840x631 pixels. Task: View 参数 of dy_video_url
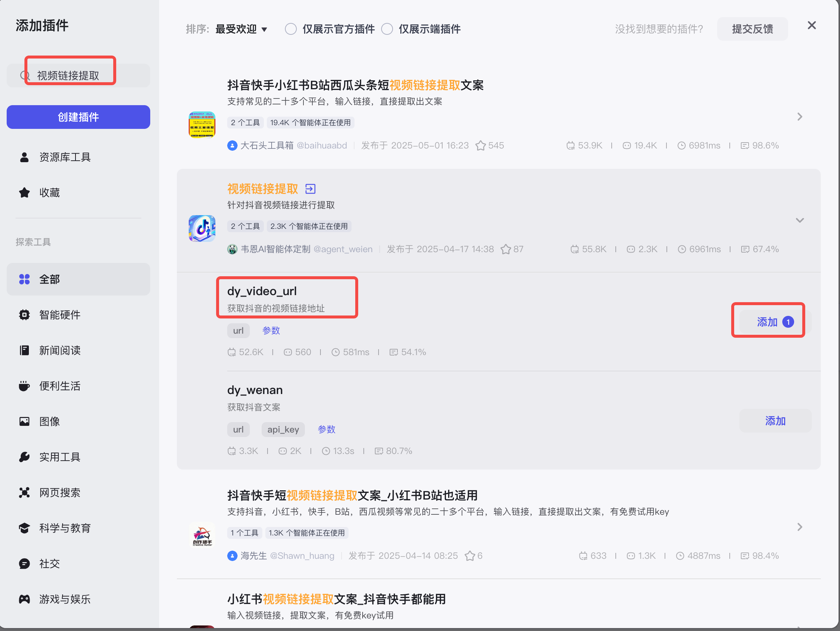(271, 331)
